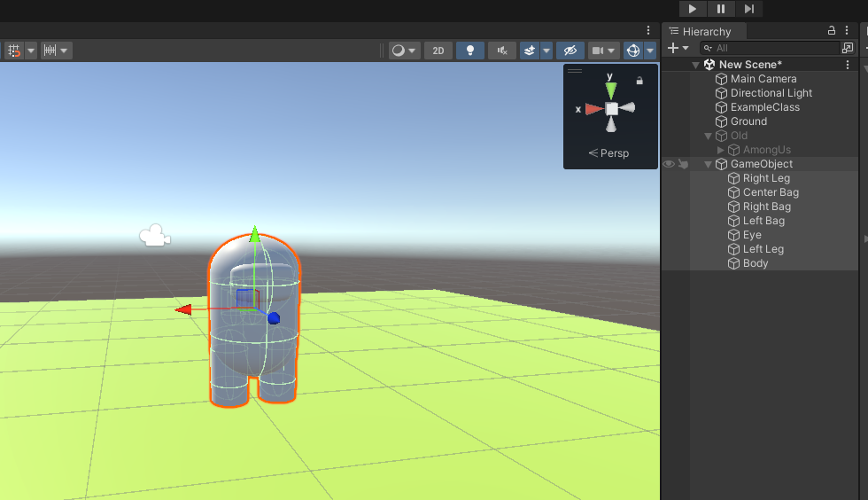The image size is (868, 500).
Task: Select Directional Light in Hierarchy
Action: coord(771,93)
